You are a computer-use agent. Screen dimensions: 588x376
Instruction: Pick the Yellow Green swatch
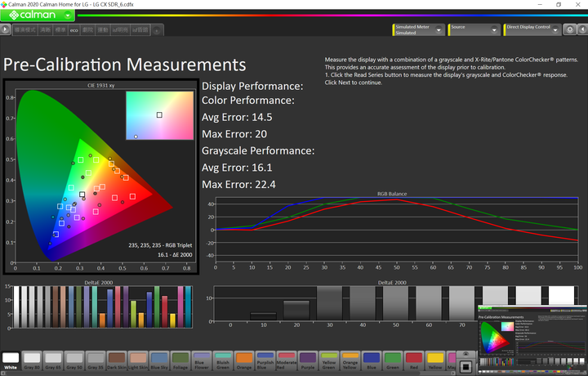click(329, 361)
